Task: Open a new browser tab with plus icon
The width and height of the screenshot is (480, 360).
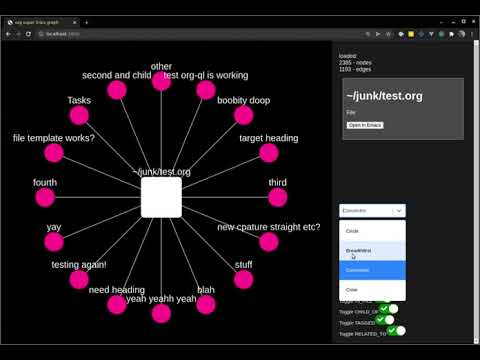Action: [86, 22]
